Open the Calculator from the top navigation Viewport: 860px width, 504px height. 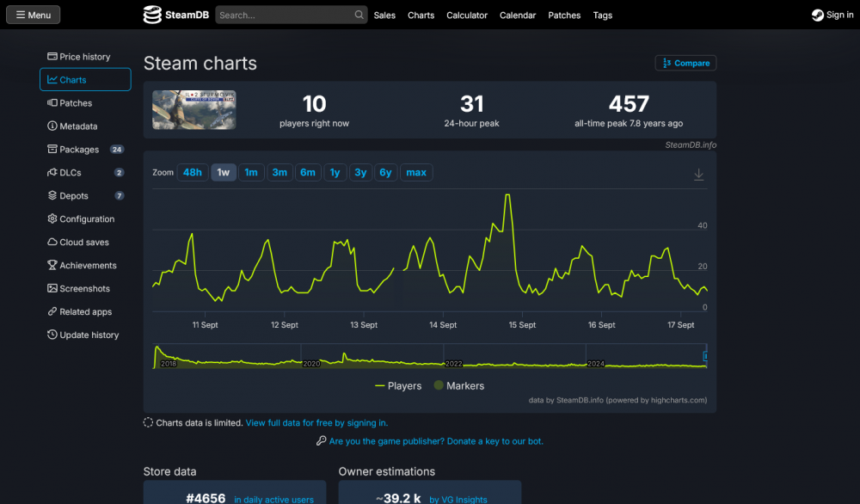(x=467, y=15)
